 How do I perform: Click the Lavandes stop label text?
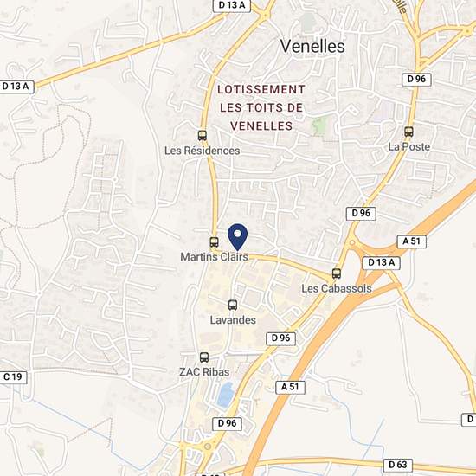click(233, 319)
